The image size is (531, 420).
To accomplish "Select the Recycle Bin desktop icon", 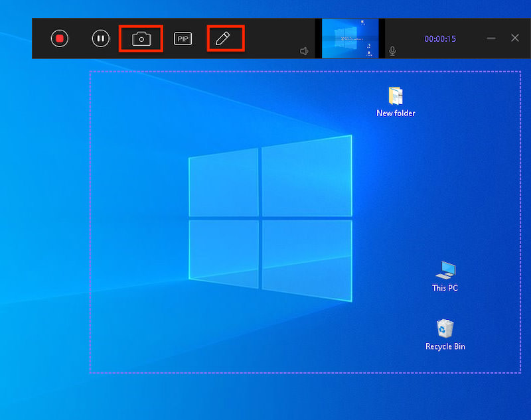I will coord(445,328).
